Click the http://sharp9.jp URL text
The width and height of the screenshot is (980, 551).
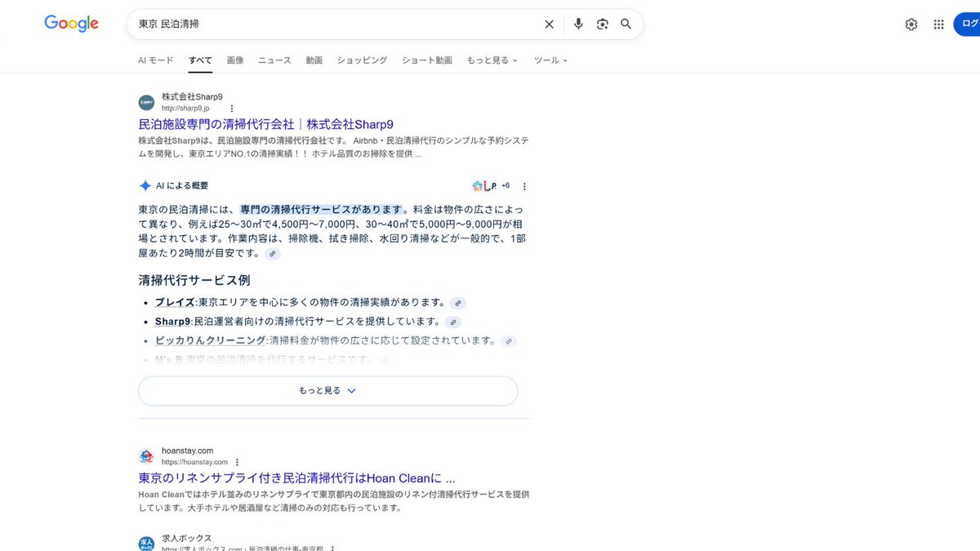[x=185, y=108]
